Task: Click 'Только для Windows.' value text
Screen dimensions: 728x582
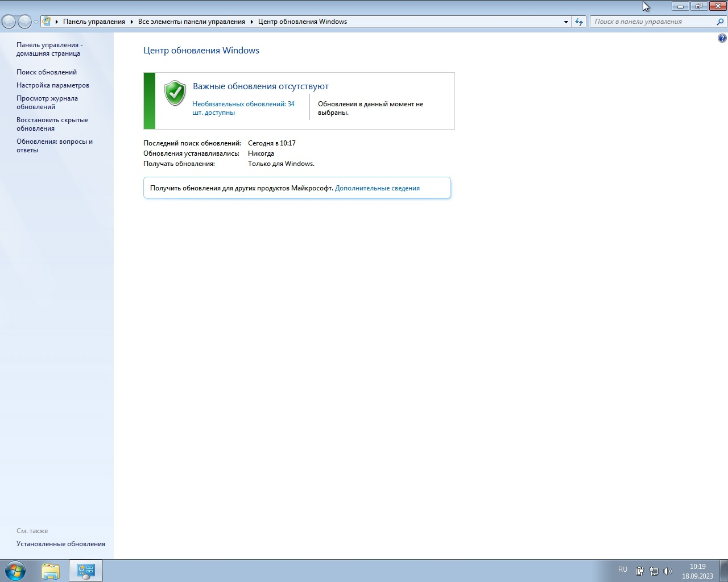Action: pyautogui.click(x=281, y=164)
